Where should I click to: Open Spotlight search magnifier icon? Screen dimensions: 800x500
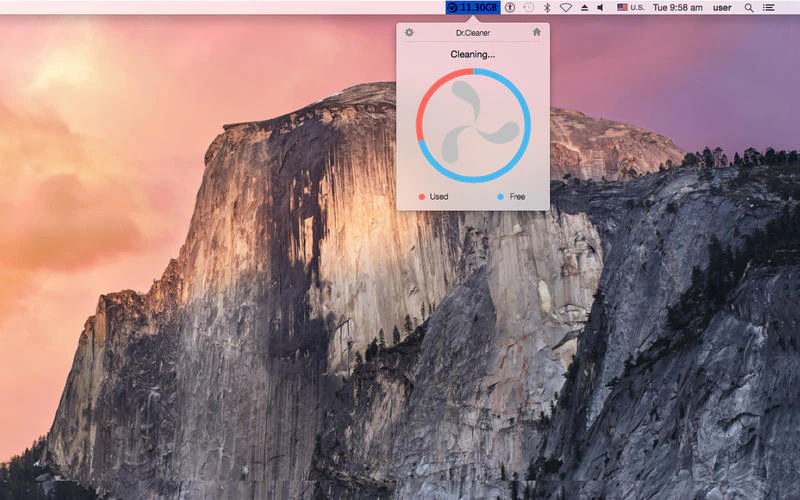coord(748,7)
